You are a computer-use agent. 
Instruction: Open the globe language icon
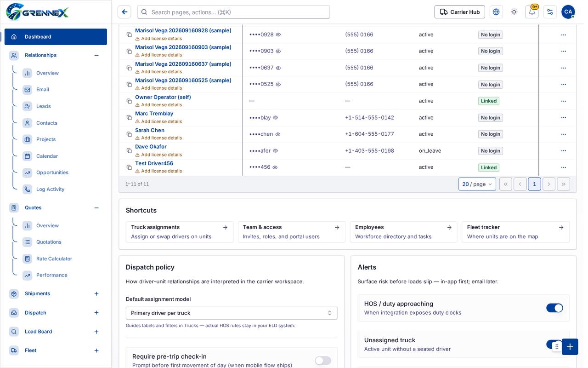pyautogui.click(x=496, y=12)
